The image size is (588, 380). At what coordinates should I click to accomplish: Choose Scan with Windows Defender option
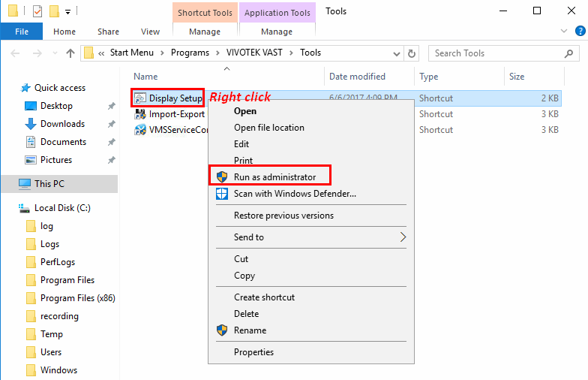(x=294, y=193)
